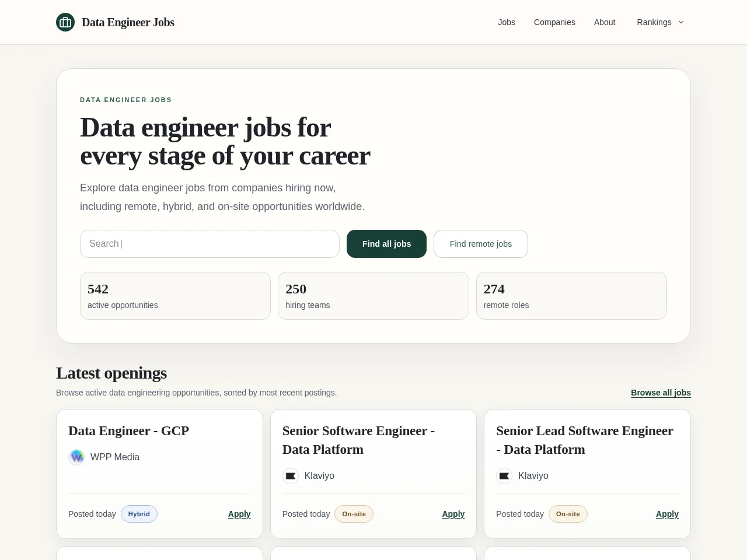Screen dimensions: 747x560
Task: Open the Jobs nav item
Action: 507,22
